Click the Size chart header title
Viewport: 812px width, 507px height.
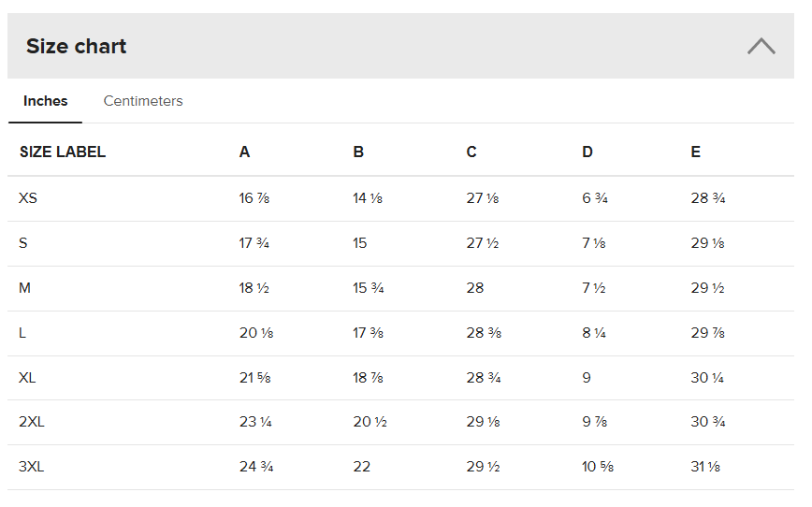(x=77, y=47)
